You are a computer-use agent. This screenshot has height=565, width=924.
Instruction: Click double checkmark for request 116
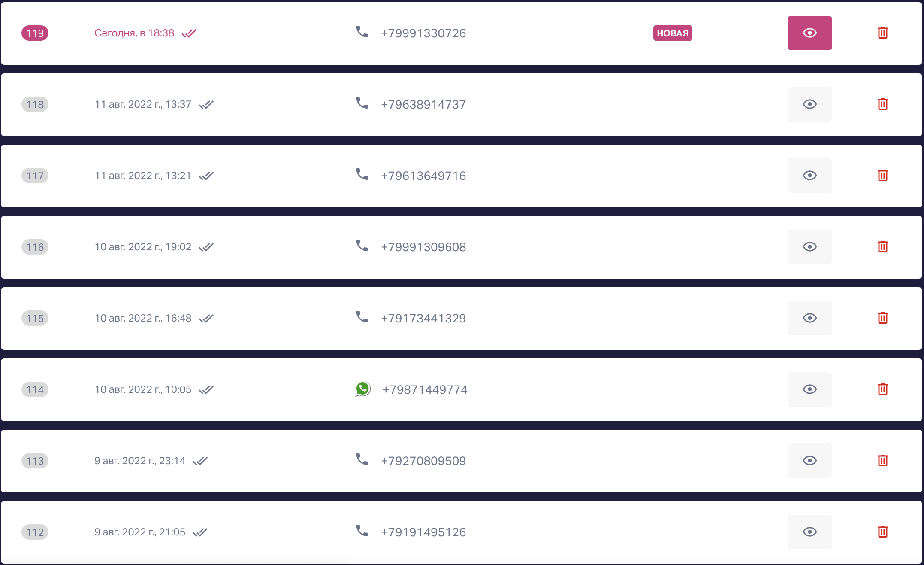click(206, 247)
